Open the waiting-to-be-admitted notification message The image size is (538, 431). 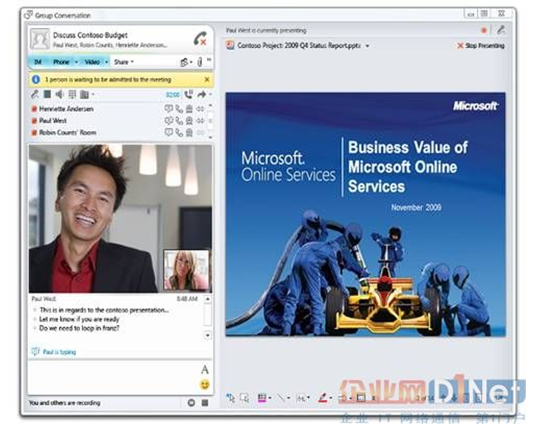[108, 80]
